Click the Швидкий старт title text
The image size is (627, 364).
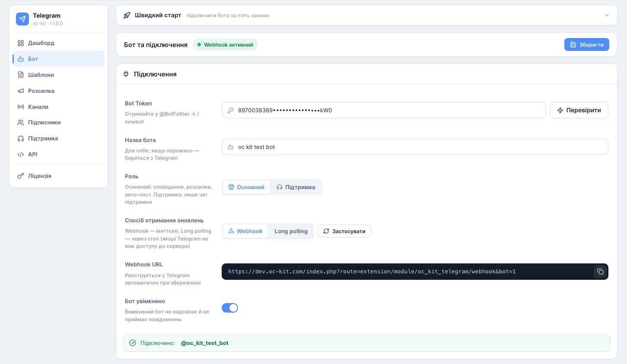158,16
